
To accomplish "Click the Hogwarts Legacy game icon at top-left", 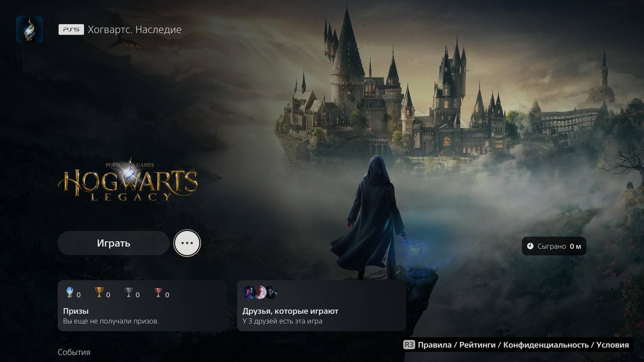I will [x=29, y=29].
